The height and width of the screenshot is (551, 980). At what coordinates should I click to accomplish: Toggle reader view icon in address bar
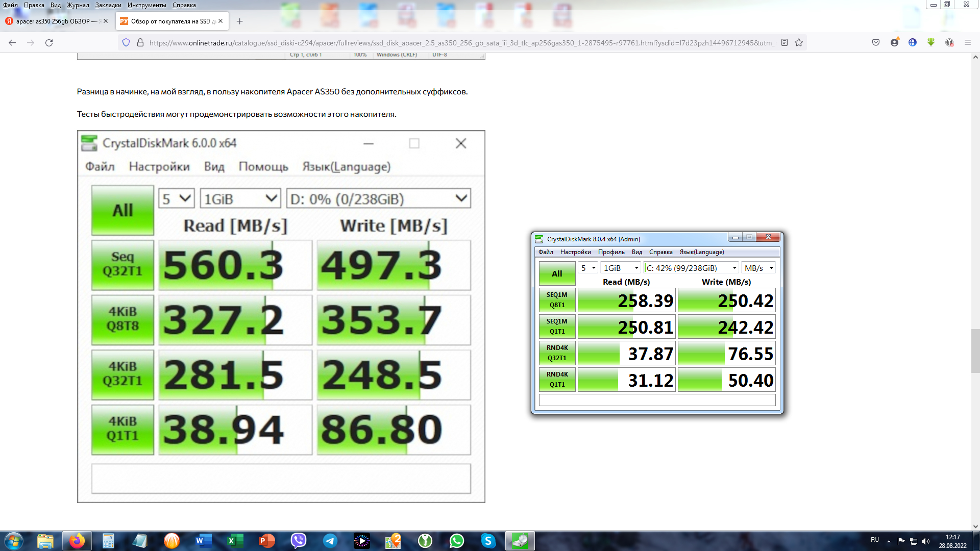click(785, 43)
